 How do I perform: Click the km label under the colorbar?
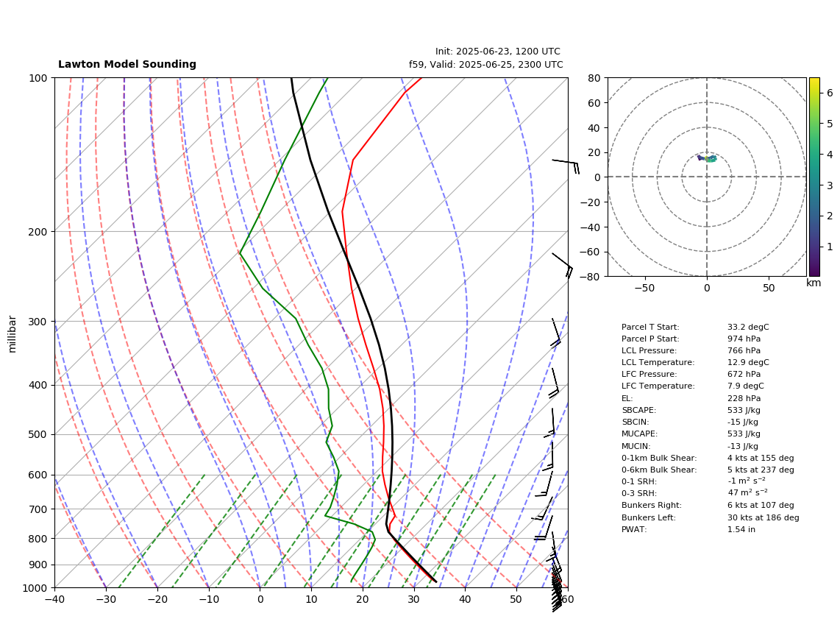(x=814, y=283)
